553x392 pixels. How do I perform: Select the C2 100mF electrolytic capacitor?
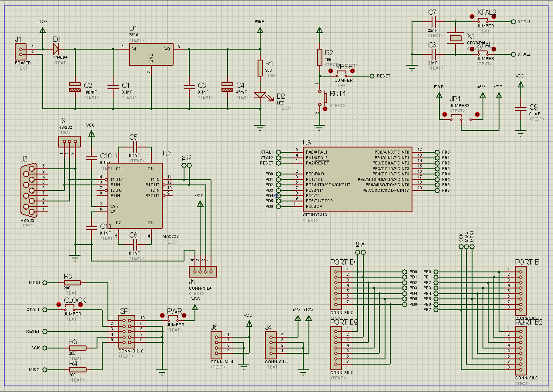75,87
